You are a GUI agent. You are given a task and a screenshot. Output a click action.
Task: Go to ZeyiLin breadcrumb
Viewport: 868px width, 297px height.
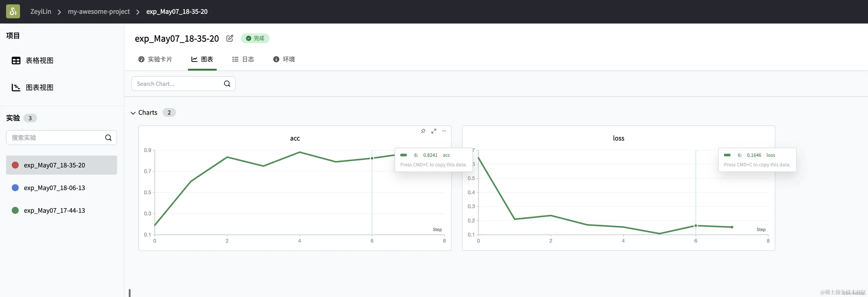tap(41, 11)
